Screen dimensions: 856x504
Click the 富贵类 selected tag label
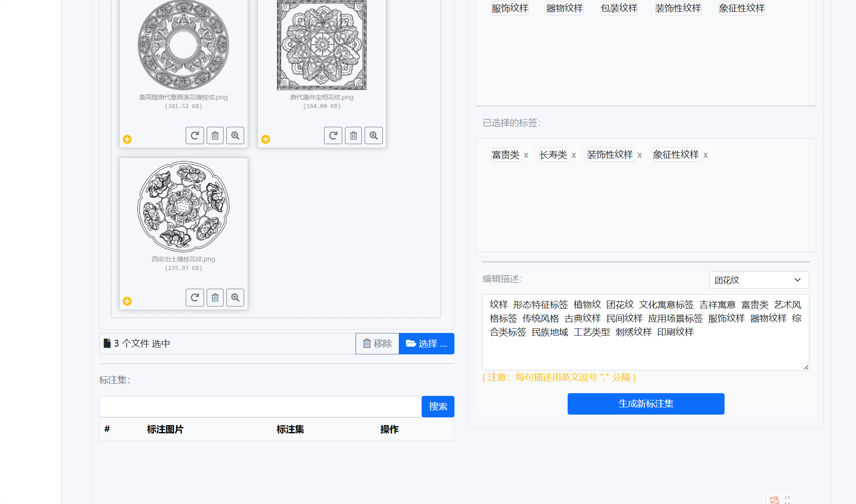pos(506,155)
